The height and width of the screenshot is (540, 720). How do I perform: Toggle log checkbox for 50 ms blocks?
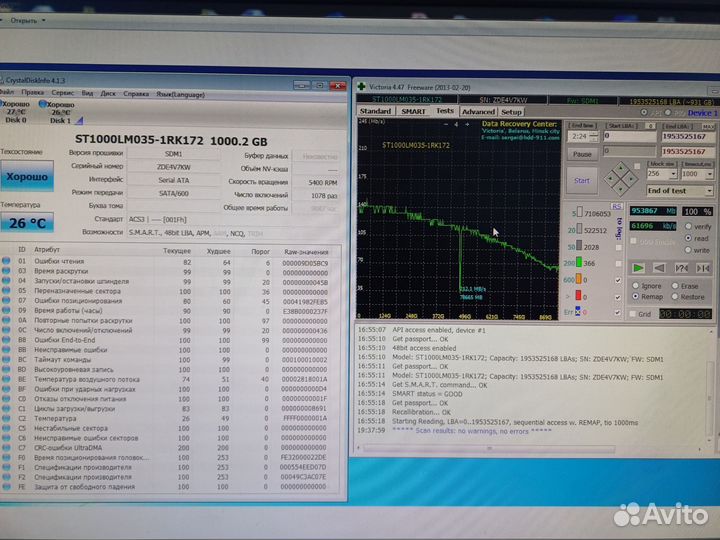coord(619,248)
